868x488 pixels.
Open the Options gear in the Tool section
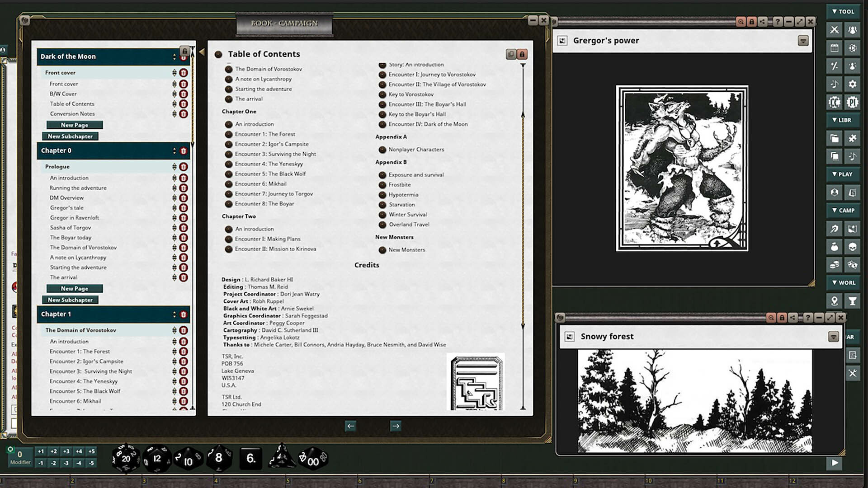(x=853, y=83)
